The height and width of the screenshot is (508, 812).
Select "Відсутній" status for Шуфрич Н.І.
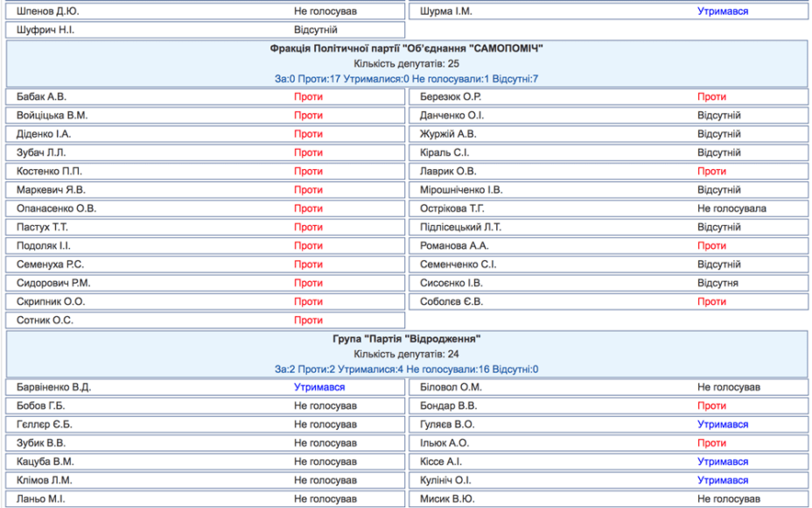click(x=315, y=30)
